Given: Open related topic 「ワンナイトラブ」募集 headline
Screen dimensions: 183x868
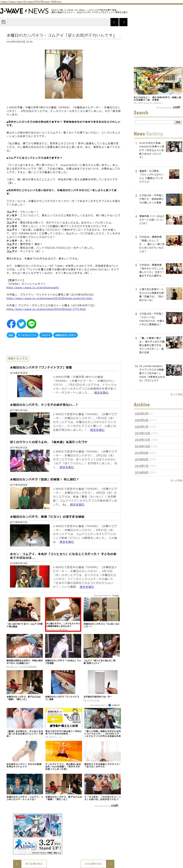Looking at the screenshot, I should coord(41,367).
